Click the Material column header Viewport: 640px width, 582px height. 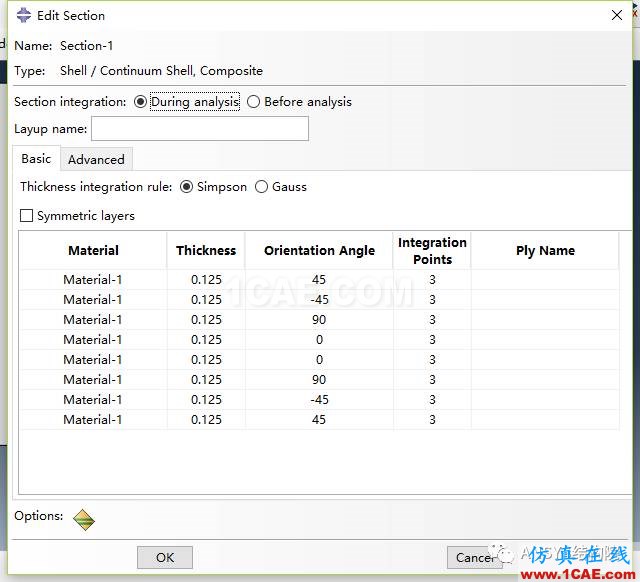pos(93,250)
